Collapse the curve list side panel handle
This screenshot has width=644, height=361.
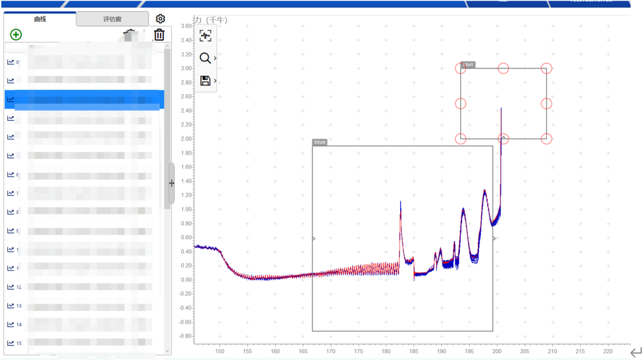tap(171, 183)
